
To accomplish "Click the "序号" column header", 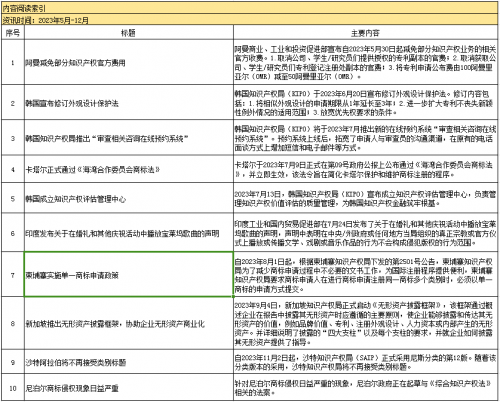I will 13,33.
